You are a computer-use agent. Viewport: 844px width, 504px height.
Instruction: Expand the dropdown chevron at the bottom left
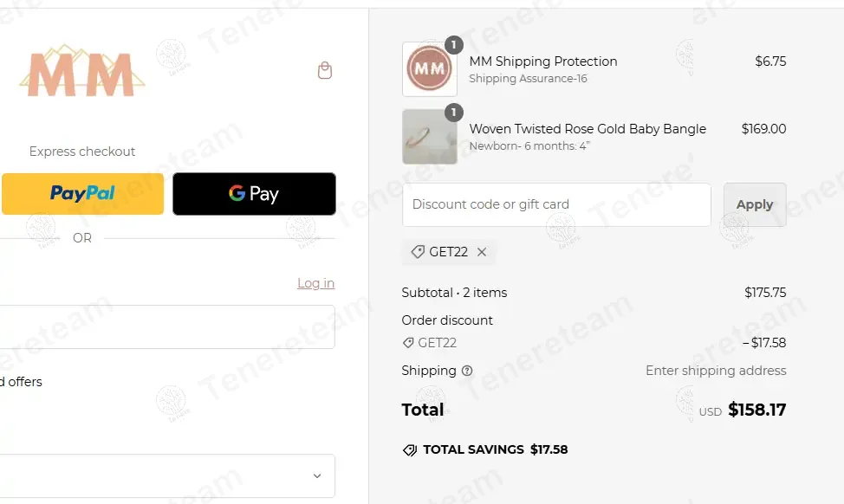(x=317, y=475)
